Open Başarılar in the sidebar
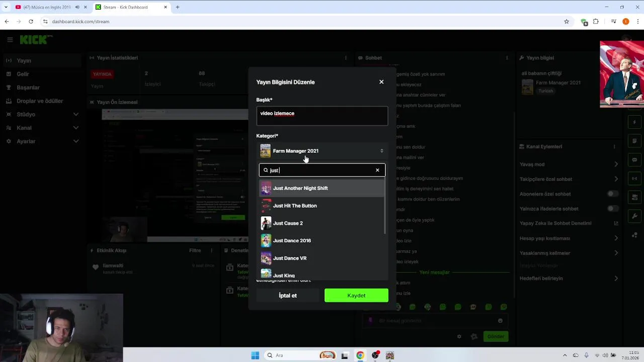 point(41,87)
